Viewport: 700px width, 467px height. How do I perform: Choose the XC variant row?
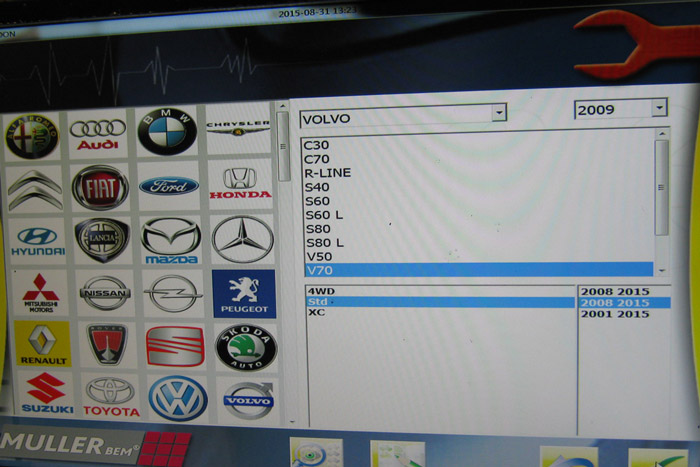440,313
